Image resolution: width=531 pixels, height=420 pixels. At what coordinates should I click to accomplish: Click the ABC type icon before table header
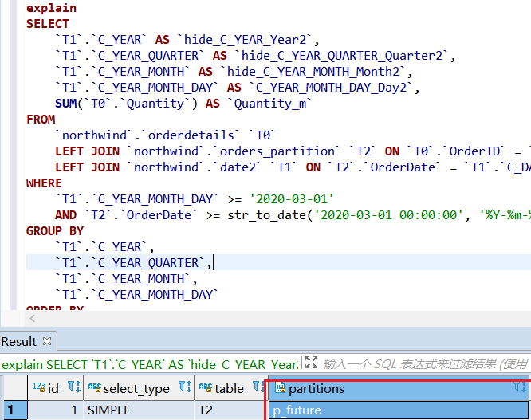[206, 387]
